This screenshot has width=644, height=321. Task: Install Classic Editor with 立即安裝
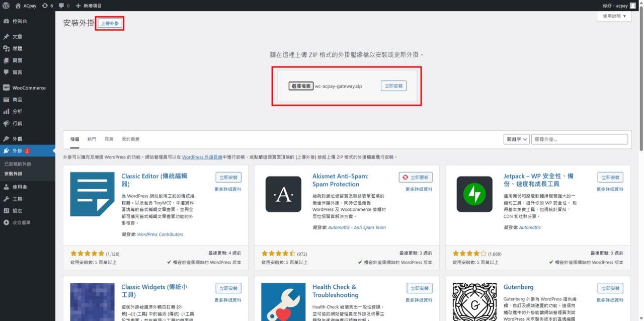point(228,178)
